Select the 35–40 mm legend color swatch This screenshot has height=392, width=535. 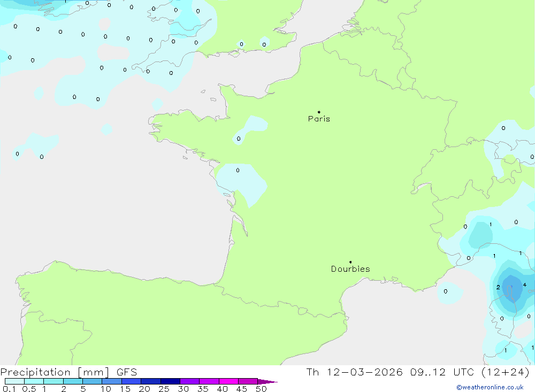tap(209, 381)
